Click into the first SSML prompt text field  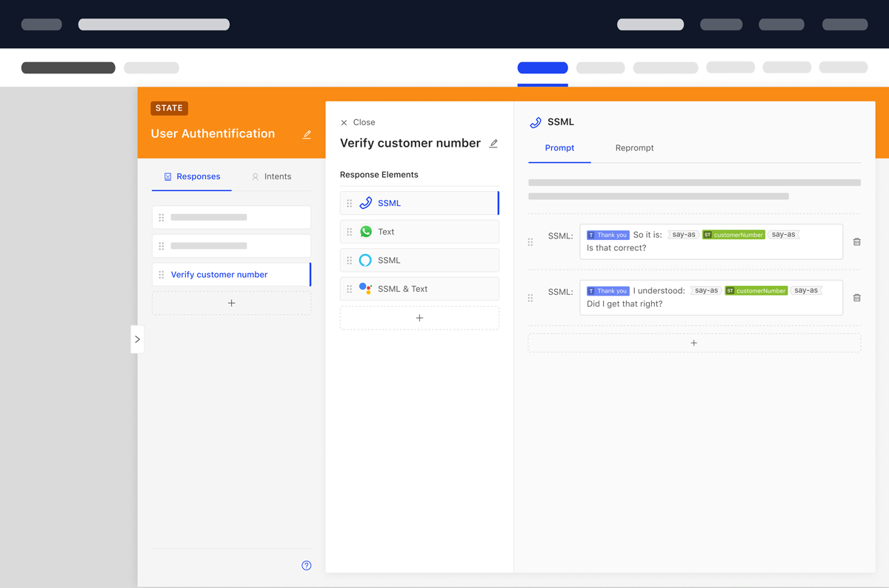711,241
